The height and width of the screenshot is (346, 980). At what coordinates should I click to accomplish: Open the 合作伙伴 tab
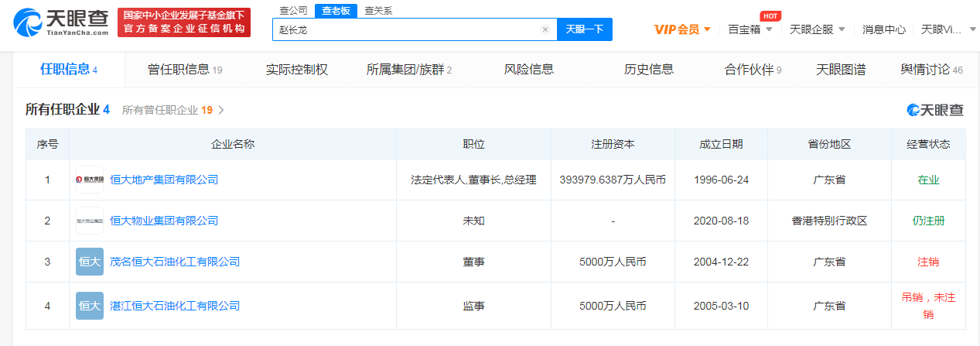[x=753, y=70]
